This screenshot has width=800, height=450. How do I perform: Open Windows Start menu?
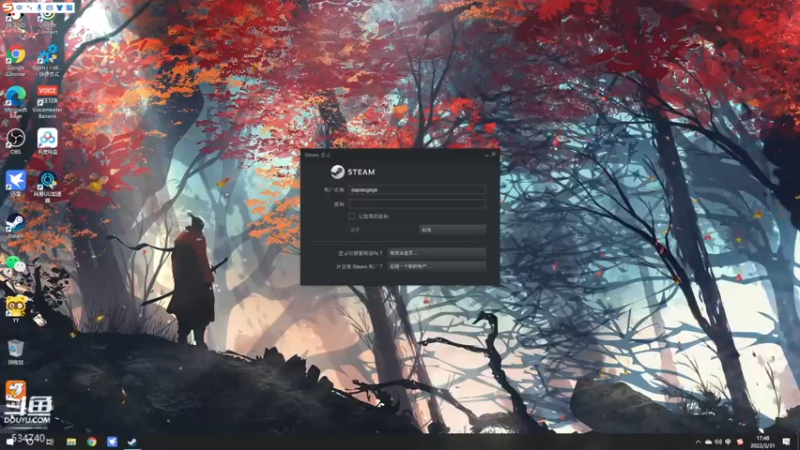[x=10, y=442]
